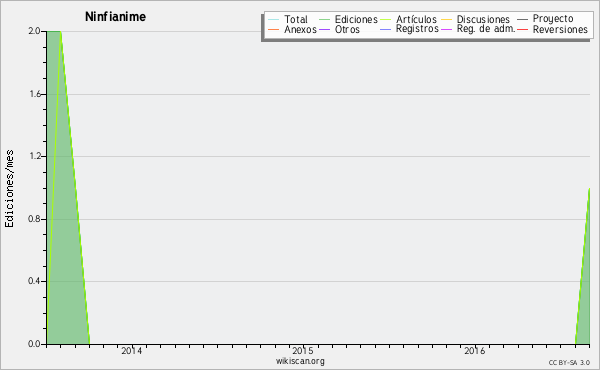Image resolution: width=600 pixels, height=370 pixels.
Task: Click the y-axis value "1.2"
Action: 35,156
